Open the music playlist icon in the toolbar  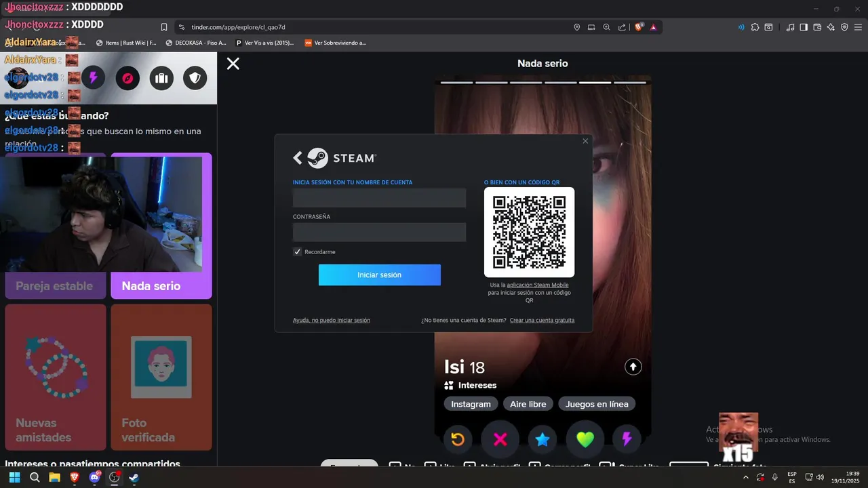[x=790, y=27]
